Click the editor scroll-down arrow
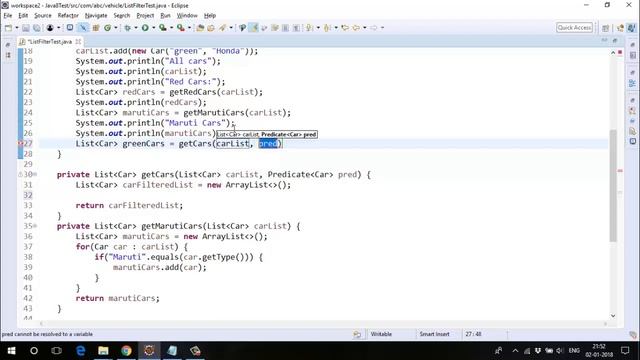This screenshot has height=360, width=640. (613, 316)
